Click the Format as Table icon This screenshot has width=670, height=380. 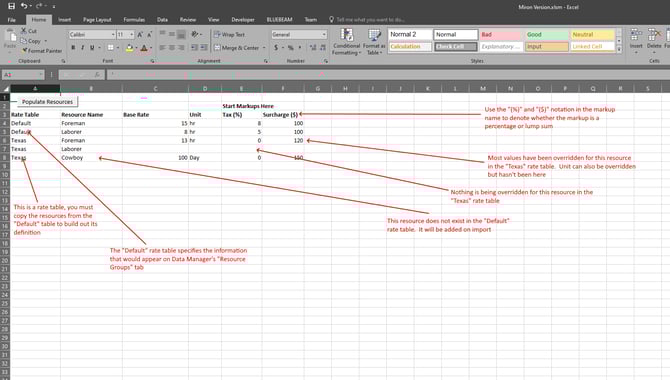[x=374, y=41]
